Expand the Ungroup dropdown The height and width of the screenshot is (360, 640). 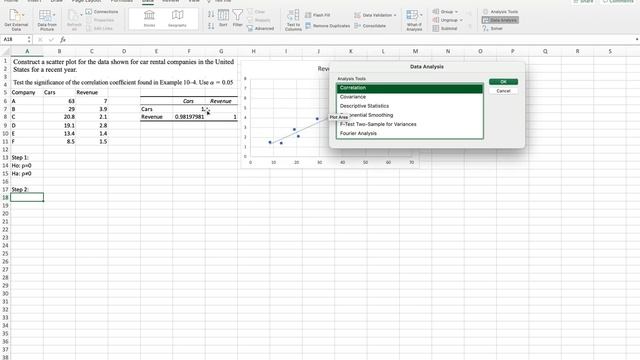[461, 20]
